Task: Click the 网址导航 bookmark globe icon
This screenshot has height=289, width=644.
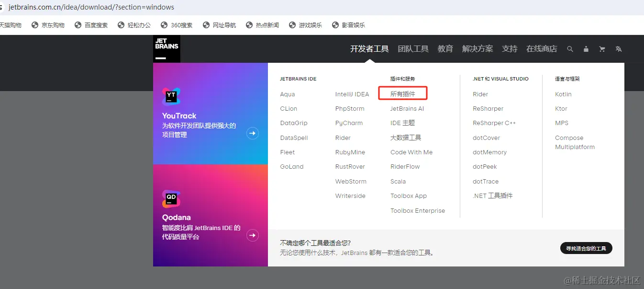Action: [206, 25]
